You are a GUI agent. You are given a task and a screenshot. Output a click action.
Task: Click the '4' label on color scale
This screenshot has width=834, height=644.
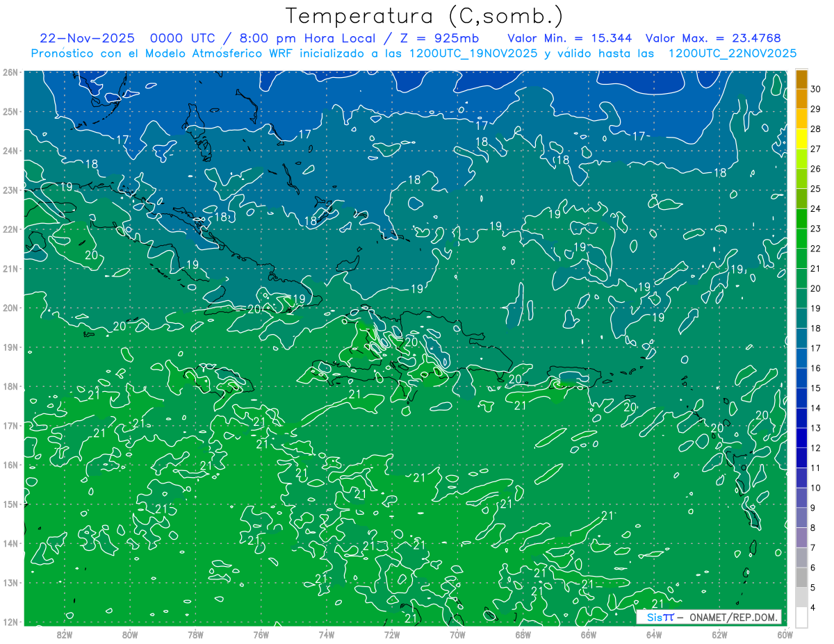[x=814, y=608]
